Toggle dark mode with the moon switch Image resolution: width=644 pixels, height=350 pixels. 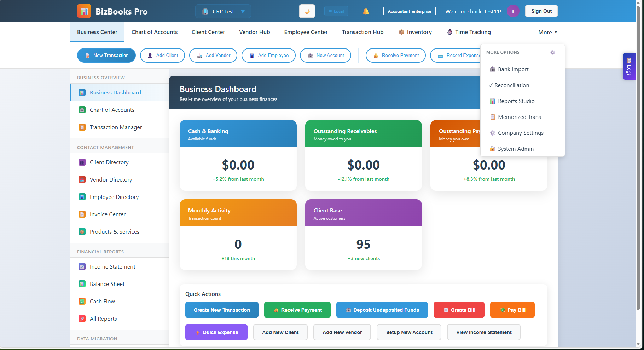coord(307,11)
